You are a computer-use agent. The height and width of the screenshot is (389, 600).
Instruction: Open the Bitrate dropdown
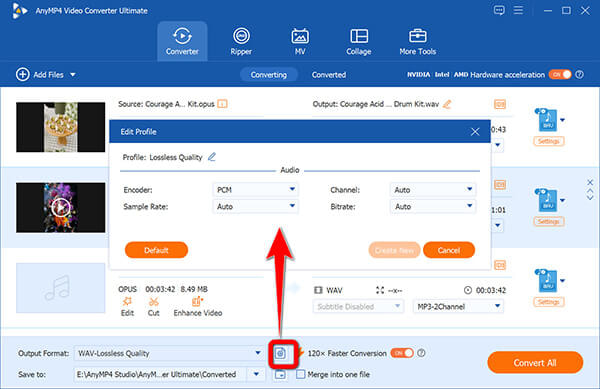(x=433, y=207)
